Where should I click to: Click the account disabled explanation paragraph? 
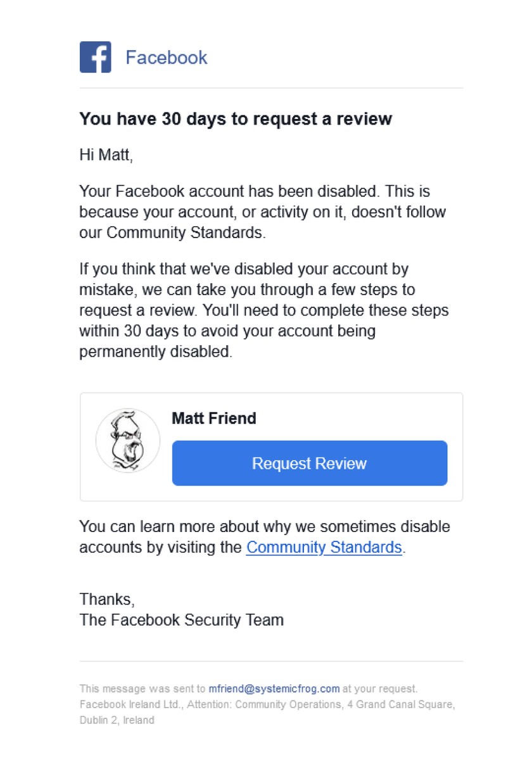[263, 212]
